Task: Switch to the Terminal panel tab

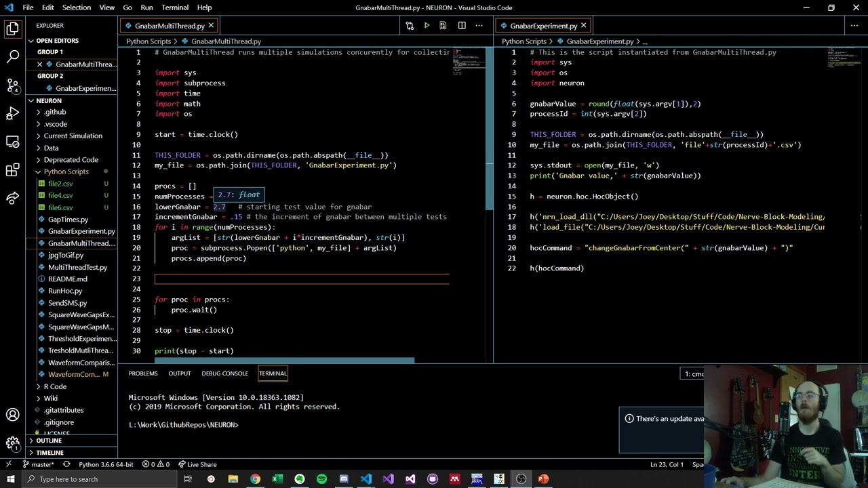Action: 273,373
